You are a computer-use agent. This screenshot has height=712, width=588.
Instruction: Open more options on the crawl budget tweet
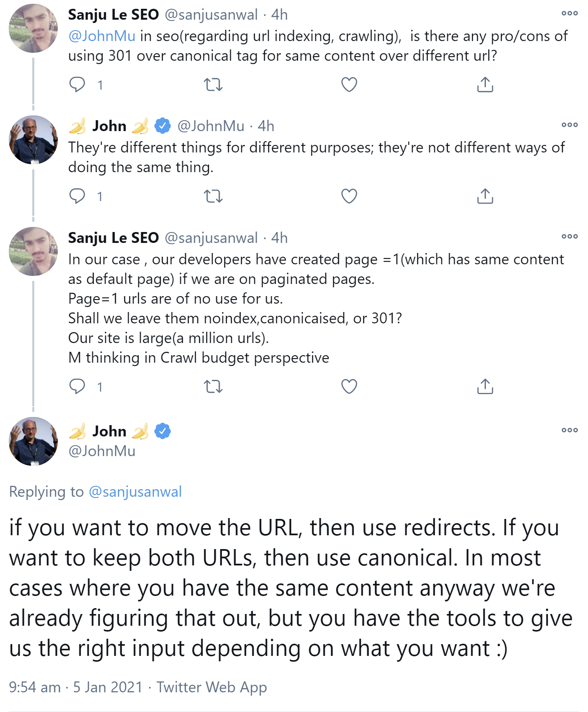pyautogui.click(x=569, y=236)
